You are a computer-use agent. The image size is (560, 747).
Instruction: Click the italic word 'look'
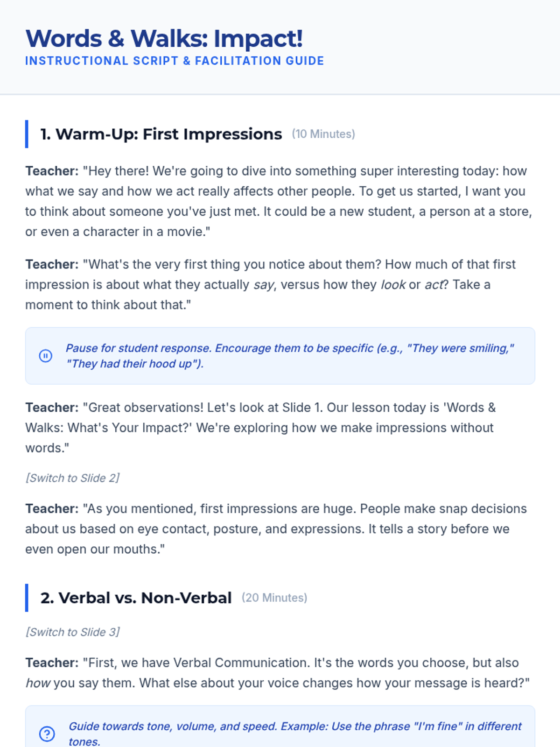pos(393,285)
